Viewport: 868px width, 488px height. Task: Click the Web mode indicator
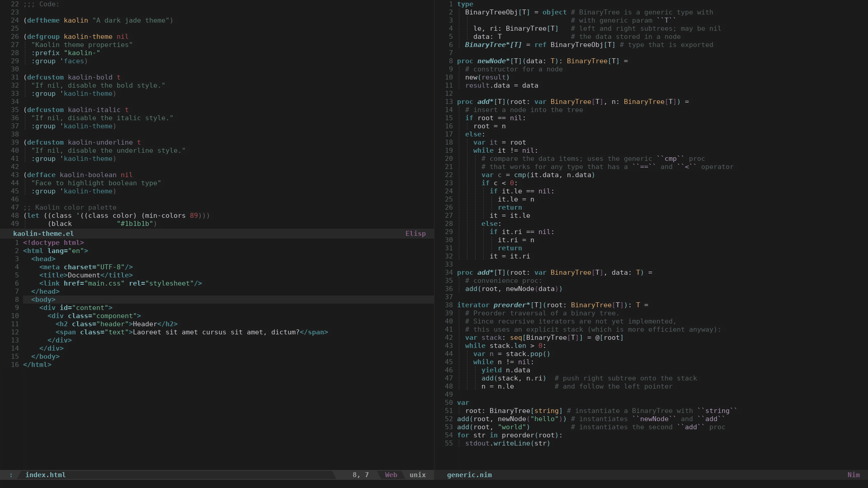pyautogui.click(x=391, y=475)
